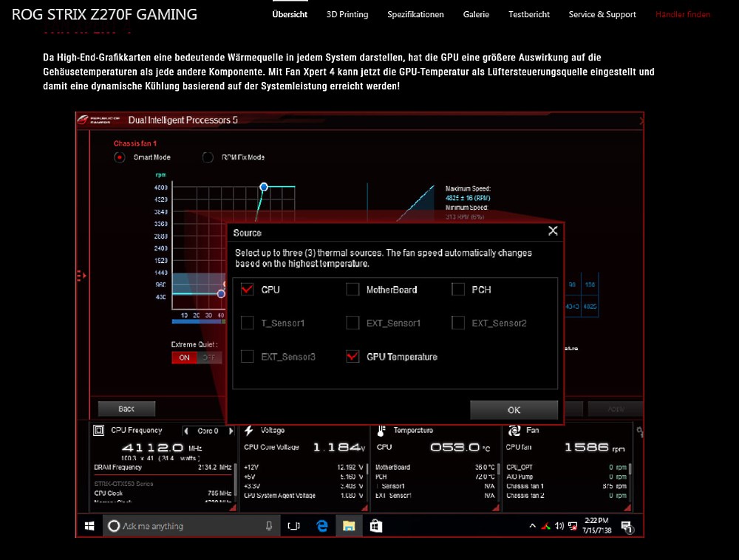739x560 pixels.
Task: Click the red ASUS tray icon
Action: [x=546, y=526]
